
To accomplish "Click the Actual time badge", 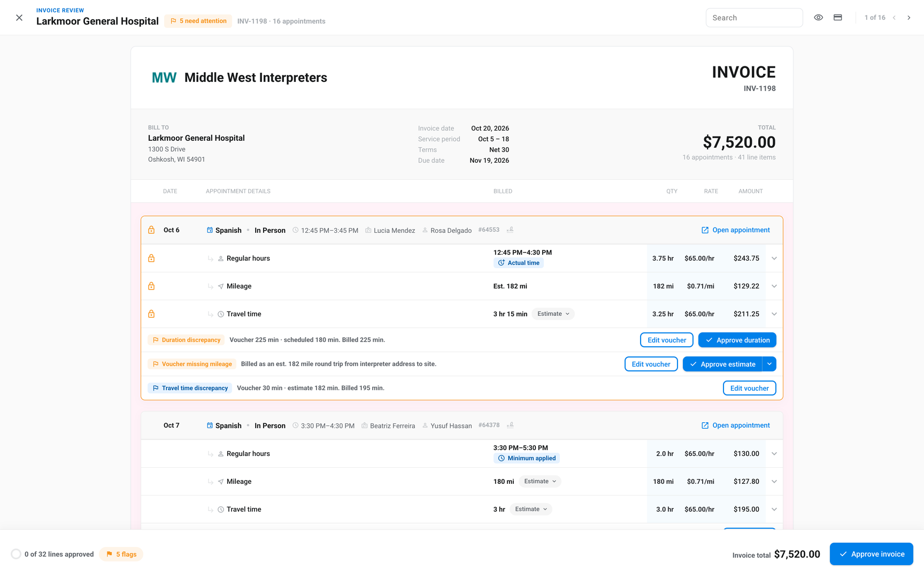I will (519, 263).
